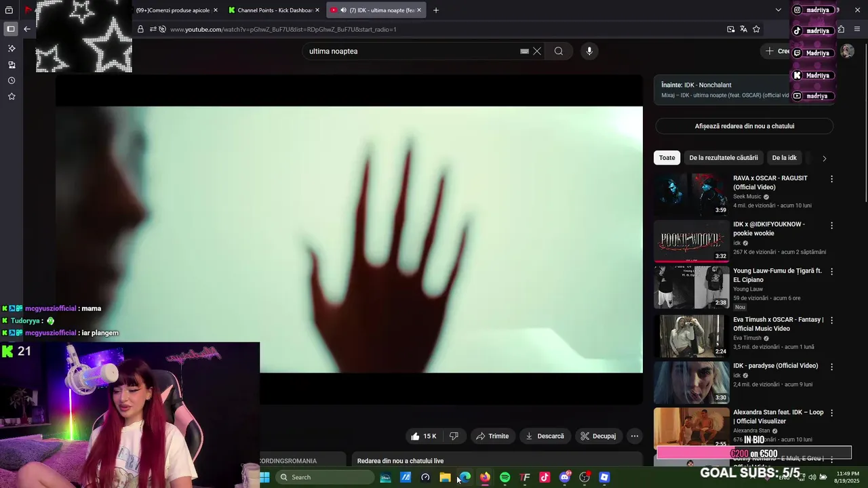Select De la rezultatele căutării chip
Screen dimensions: 868x488
point(724,158)
